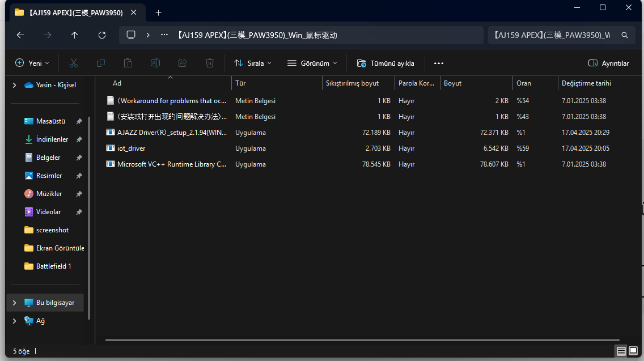Switch to large thumbnails view icon

point(633,351)
